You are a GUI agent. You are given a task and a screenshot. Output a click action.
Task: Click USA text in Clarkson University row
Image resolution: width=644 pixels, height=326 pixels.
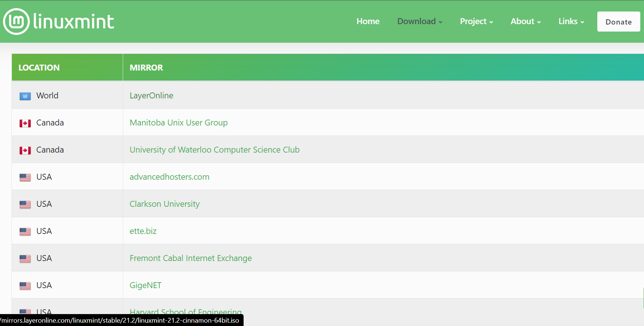click(x=44, y=204)
